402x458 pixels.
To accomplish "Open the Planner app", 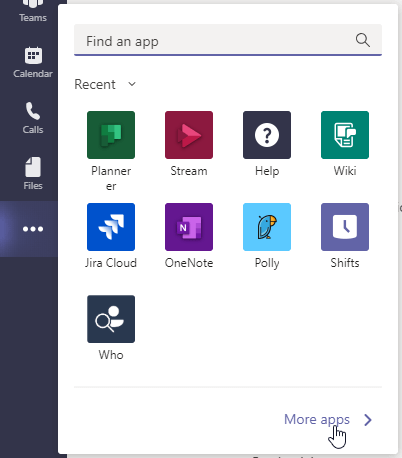I will tap(111, 135).
